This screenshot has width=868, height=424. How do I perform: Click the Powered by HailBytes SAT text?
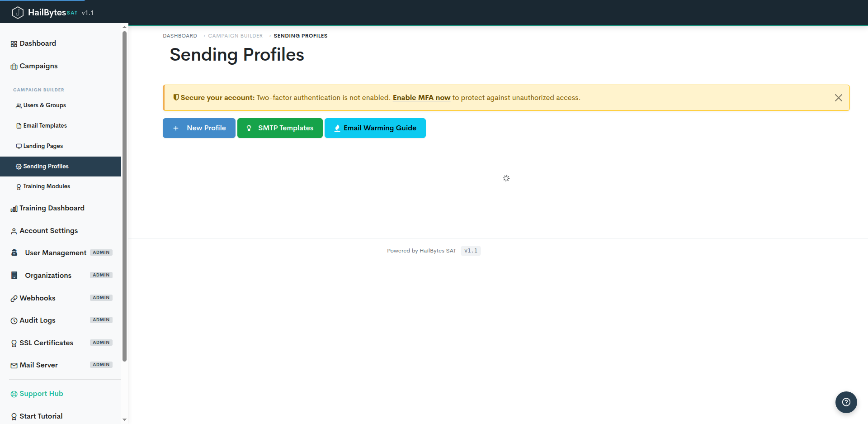click(x=421, y=251)
